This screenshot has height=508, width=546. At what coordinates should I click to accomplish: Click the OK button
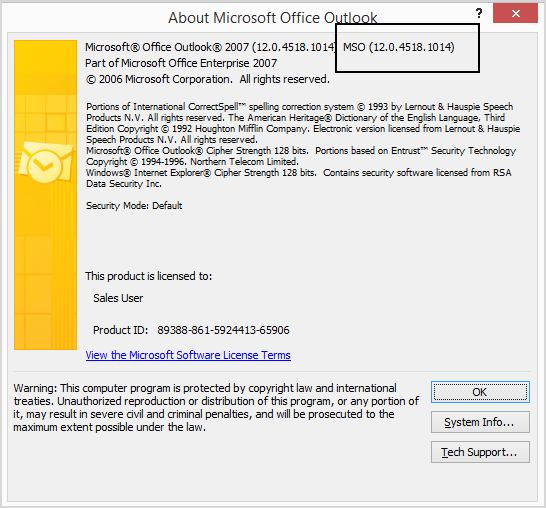(x=480, y=392)
